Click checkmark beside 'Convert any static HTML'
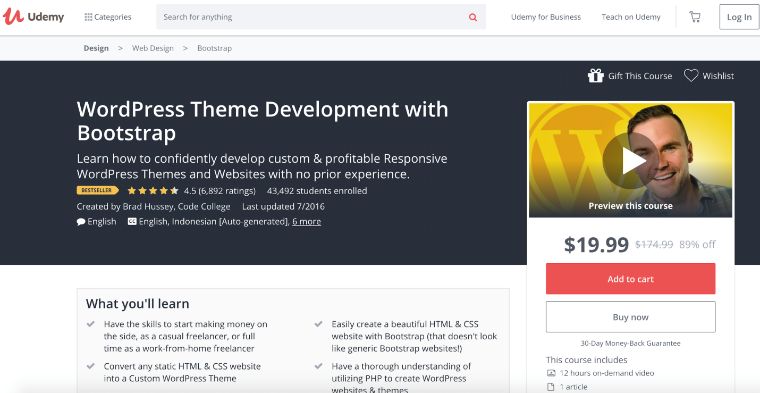The width and height of the screenshot is (760, 393). 90,366
